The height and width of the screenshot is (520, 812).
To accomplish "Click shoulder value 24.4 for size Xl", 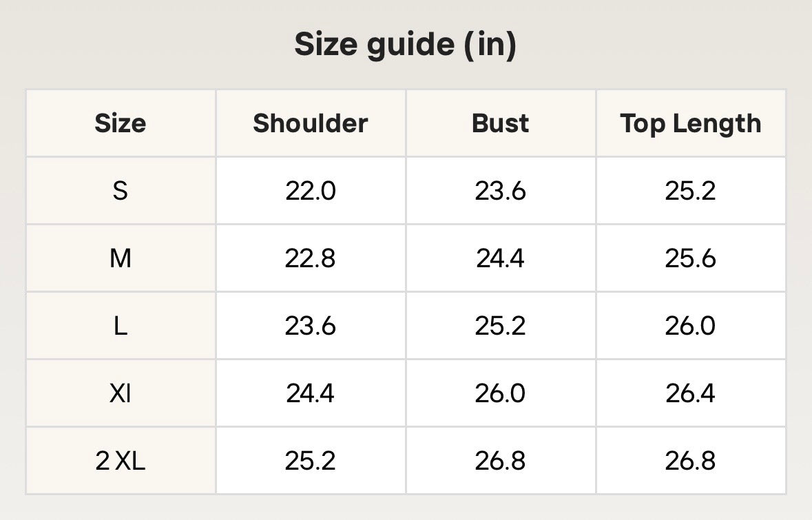I will (x=310, y=393).
